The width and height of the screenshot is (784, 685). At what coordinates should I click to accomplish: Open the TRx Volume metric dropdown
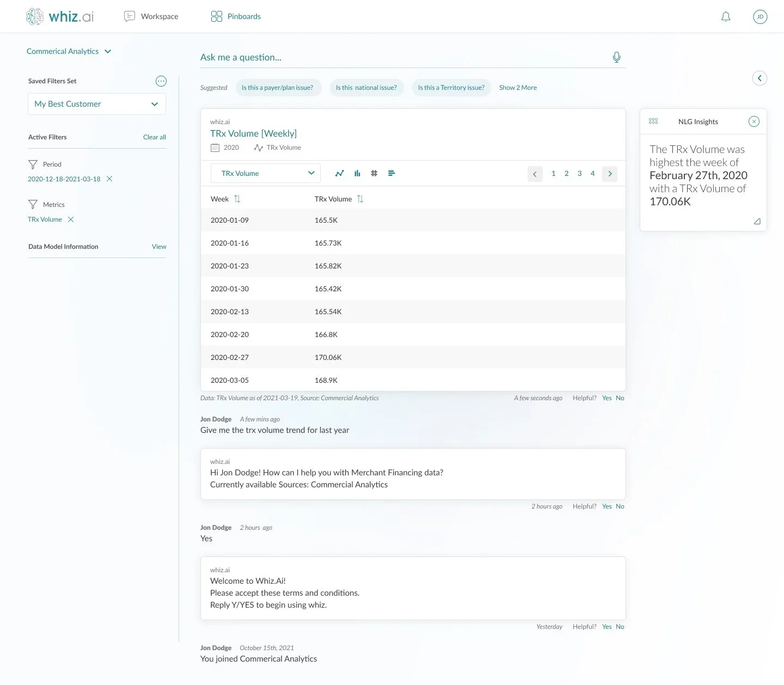tap(266, 173)
